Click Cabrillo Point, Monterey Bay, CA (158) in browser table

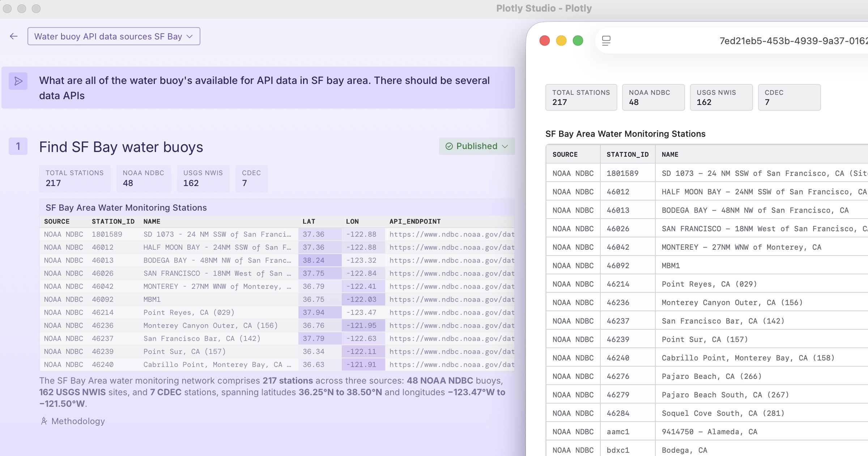[748, 358]
